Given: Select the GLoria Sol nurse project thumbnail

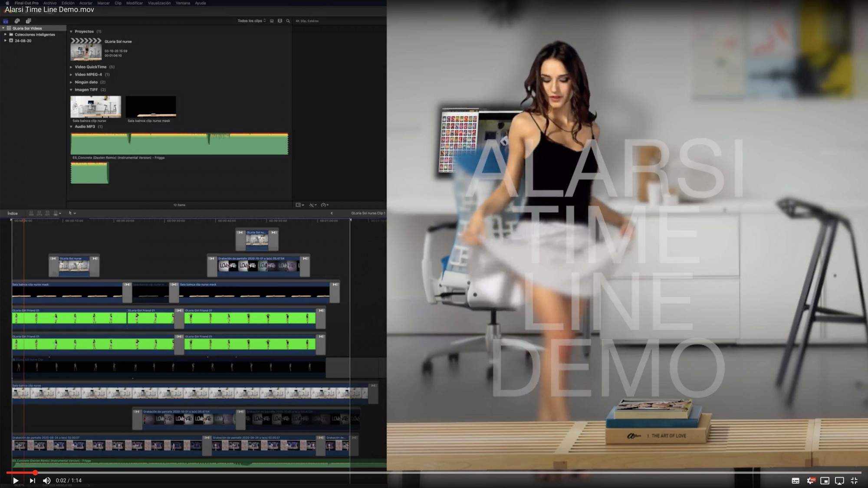Looking at the screenshot, I should tap(86, 49).
